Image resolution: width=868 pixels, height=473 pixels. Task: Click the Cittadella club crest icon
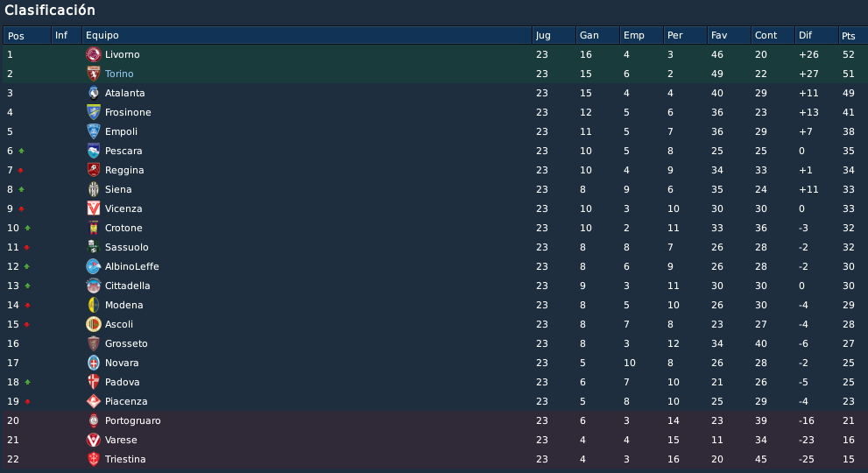click(94, 286)
